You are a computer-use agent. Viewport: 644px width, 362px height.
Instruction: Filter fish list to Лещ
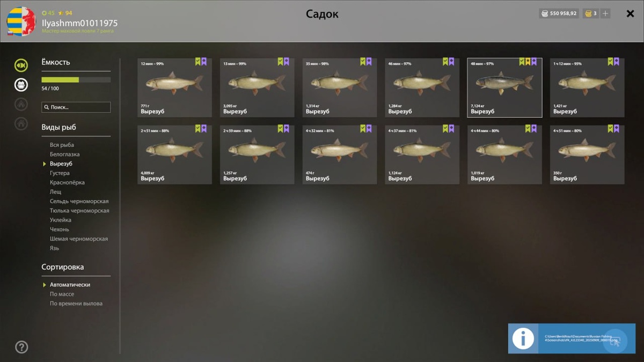pyautogui.click(x=55, y=192)
